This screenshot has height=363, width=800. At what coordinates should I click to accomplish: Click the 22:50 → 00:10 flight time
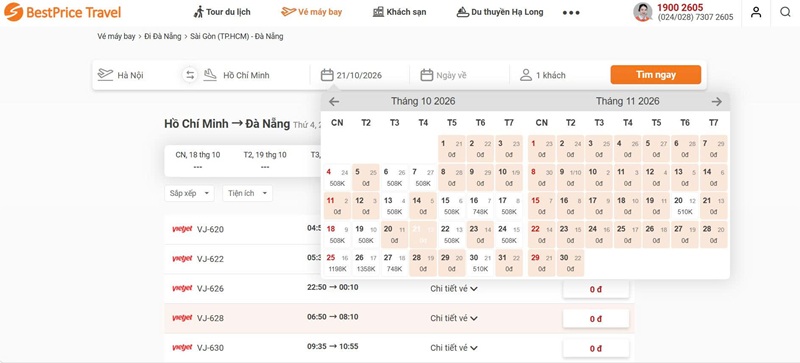333,287
